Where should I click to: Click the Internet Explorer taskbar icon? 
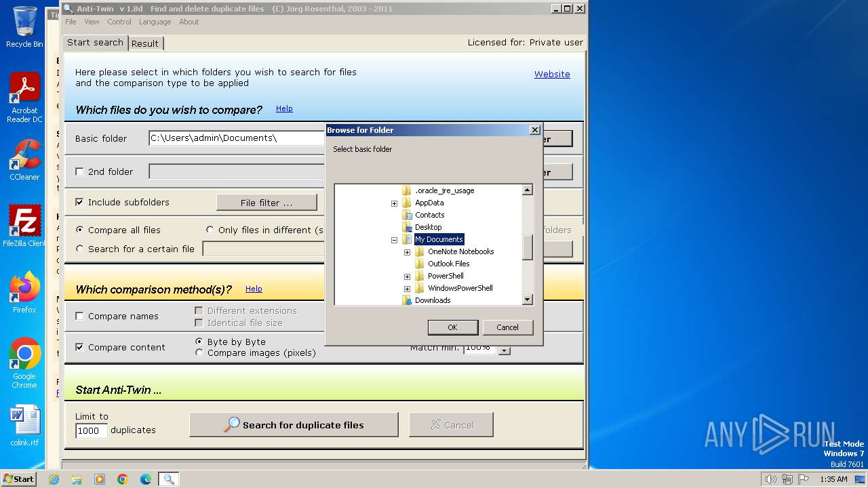[54, 479]
